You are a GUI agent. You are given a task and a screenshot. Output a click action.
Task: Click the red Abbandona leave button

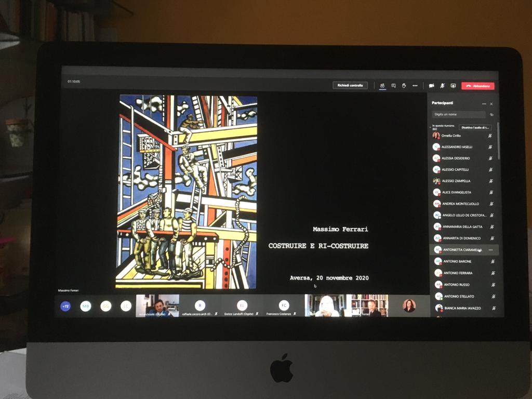[478, 86]
